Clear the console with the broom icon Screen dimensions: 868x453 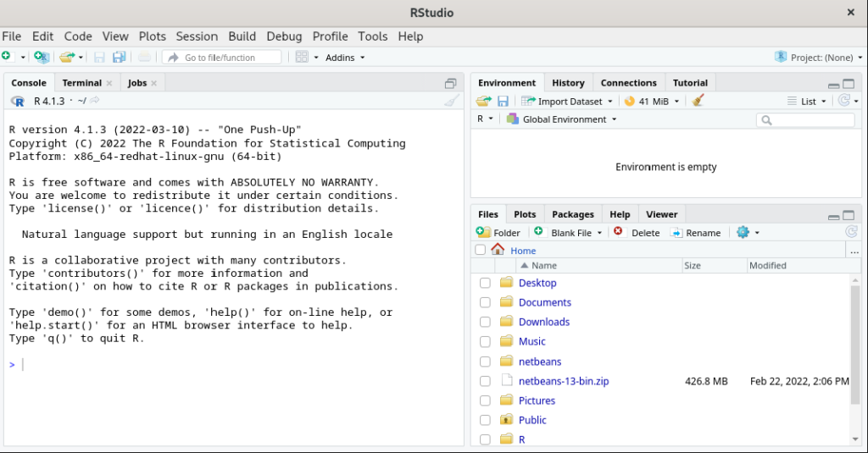(x=453, y=101)
